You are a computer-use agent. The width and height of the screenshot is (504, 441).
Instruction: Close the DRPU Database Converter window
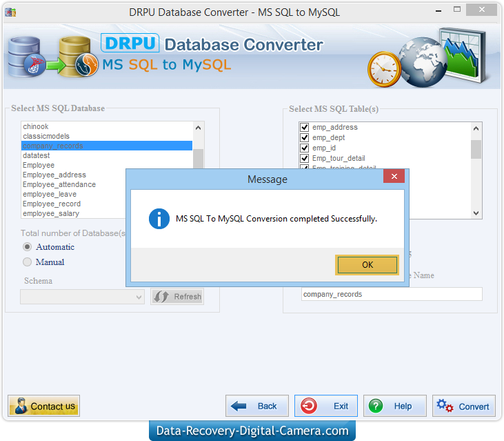pos(481,10)
